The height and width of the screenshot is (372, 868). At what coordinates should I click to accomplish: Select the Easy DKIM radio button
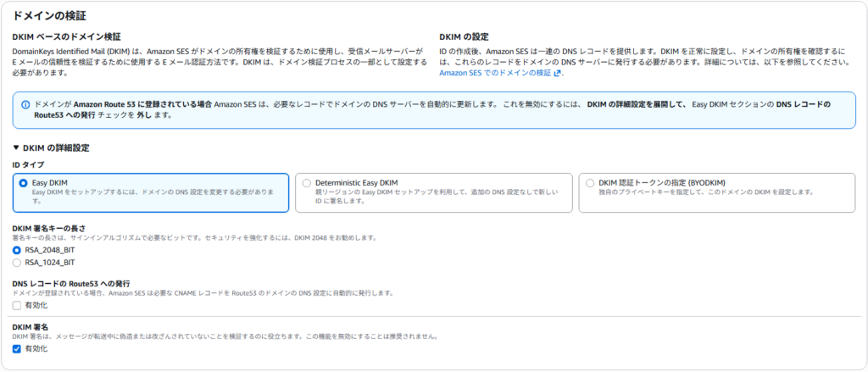[23, 182]
